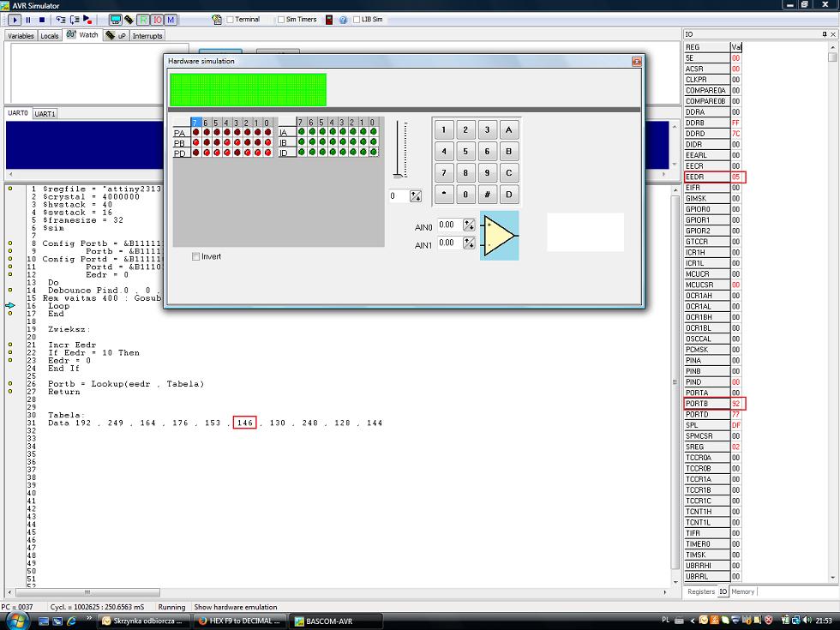Toggle the green R registers button
840x630 pixels.
pyautogui.click(x=143, y=20)
